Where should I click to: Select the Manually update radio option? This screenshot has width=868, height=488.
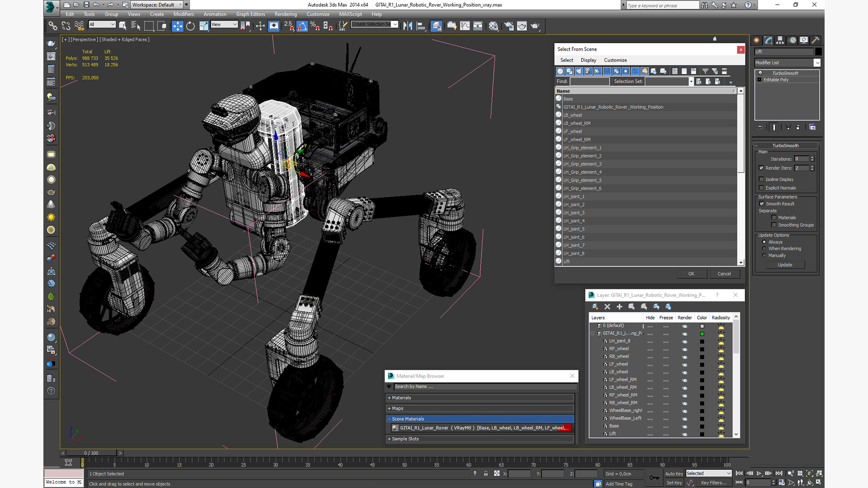coord(764,255)
